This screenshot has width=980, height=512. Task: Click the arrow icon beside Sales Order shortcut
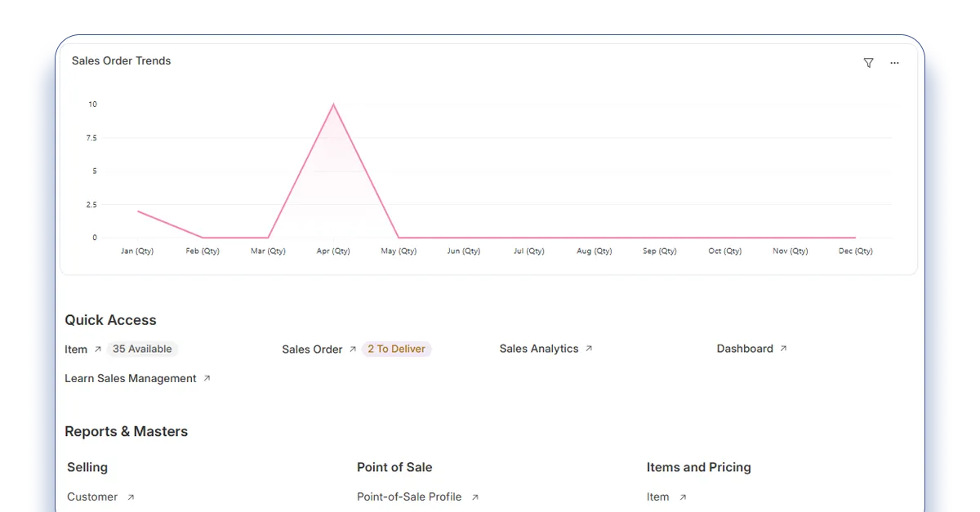(353, 349)
